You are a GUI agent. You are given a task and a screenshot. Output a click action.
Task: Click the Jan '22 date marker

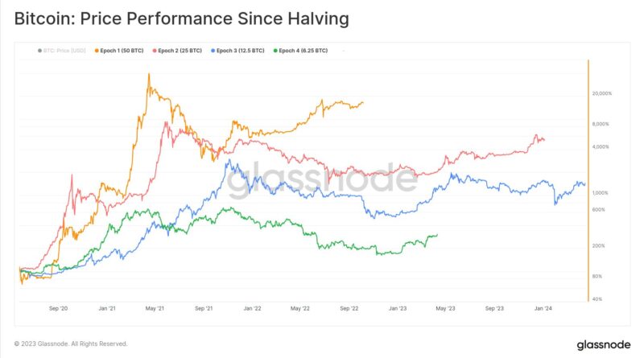[x=252, y=308]
